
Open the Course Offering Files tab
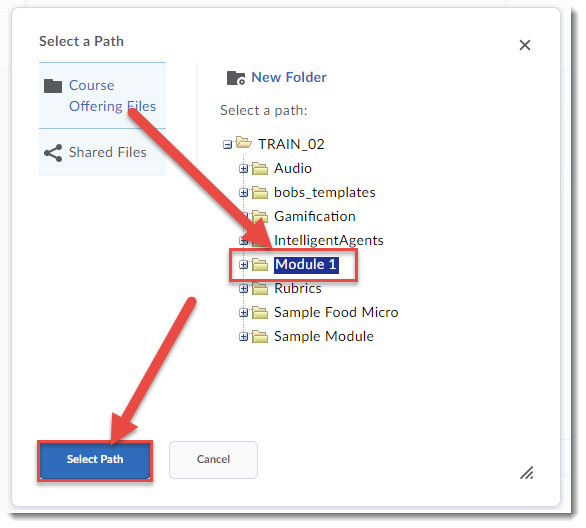102,96
